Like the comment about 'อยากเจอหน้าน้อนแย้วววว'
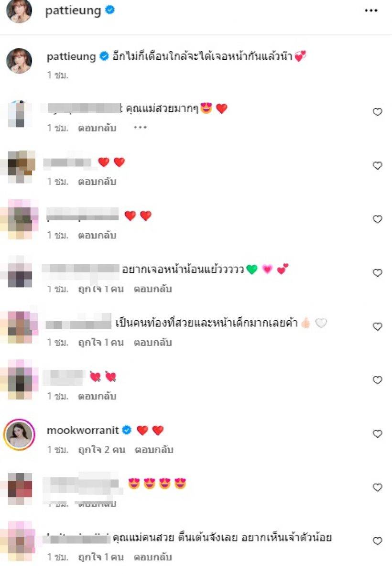This screenshot has height=574, width=392. point(378,273)
